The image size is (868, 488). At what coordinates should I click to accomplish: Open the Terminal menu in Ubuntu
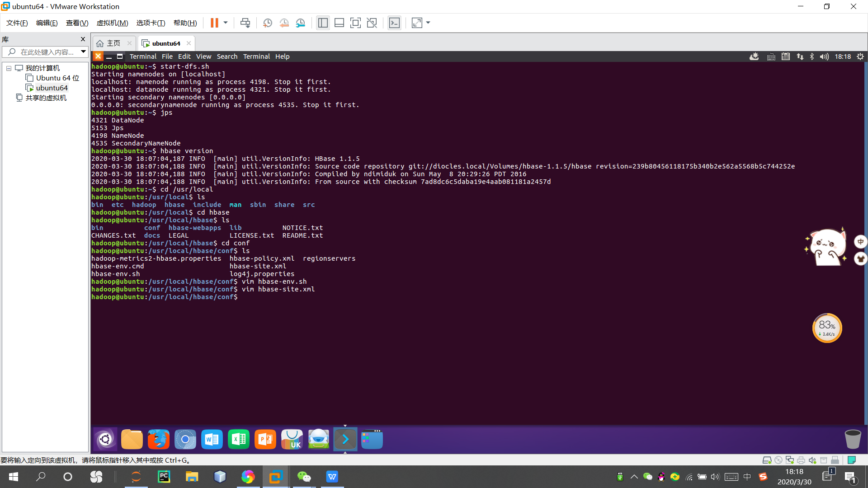point(256,56)
